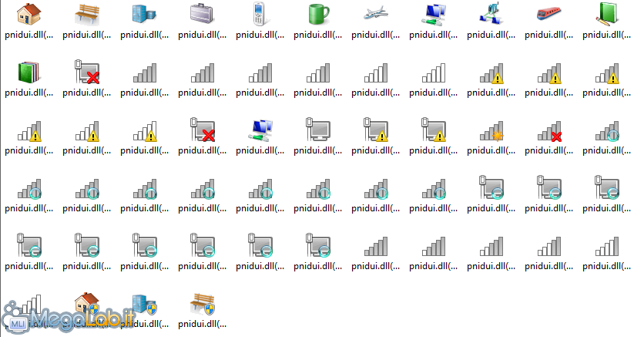Image resolution: width=644 pixels, height=337 pixels.
Task: Click the airplane icon
Action: [375, 13]
